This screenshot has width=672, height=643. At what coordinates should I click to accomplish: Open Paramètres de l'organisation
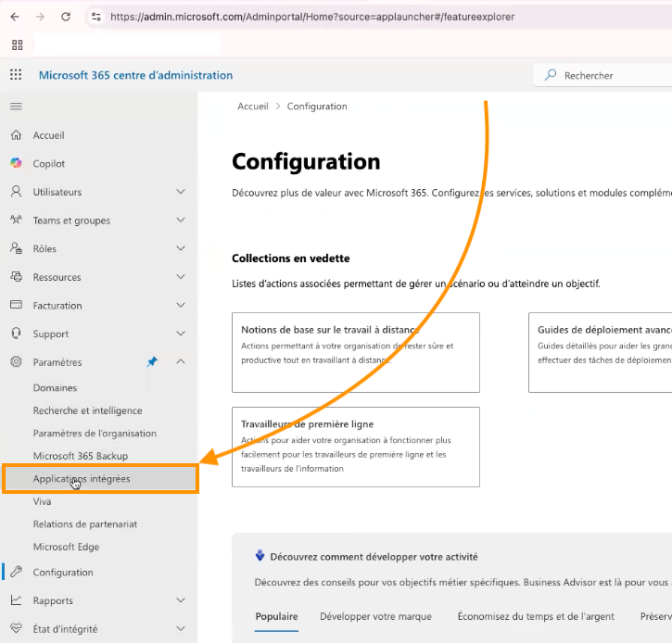point(95,434)
